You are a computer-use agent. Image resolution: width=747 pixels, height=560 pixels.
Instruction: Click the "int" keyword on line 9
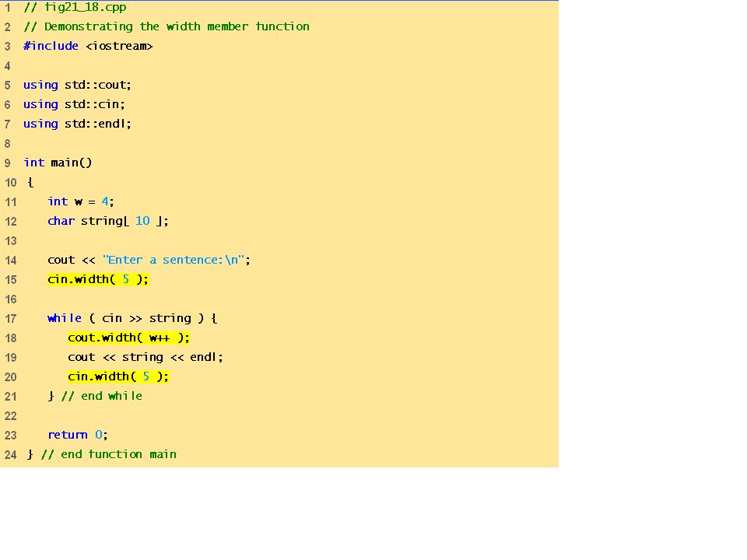[33, 163]
